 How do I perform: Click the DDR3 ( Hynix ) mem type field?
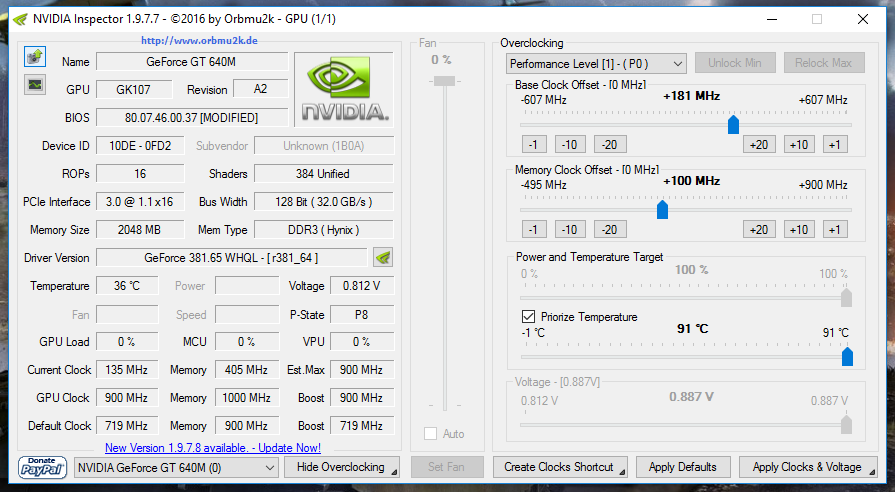coord(324,229)
